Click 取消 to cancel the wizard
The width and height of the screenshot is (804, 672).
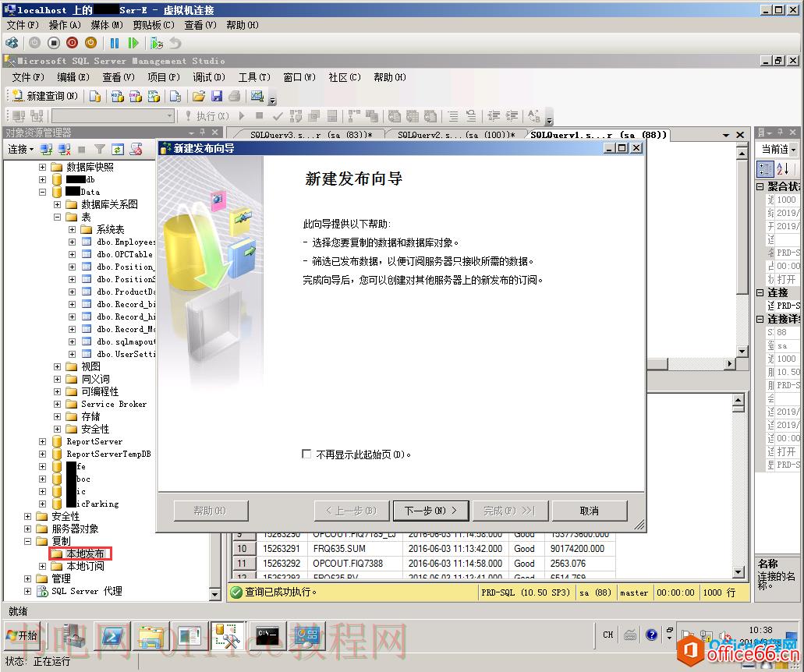[589, 511]
